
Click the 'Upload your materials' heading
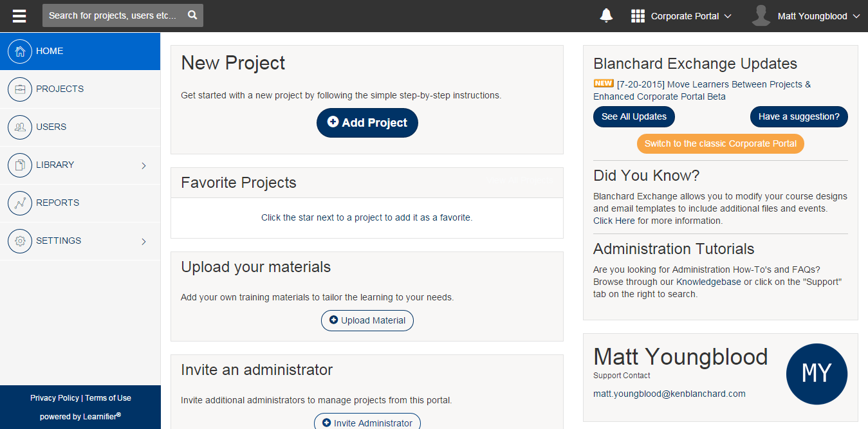(255, 267)
